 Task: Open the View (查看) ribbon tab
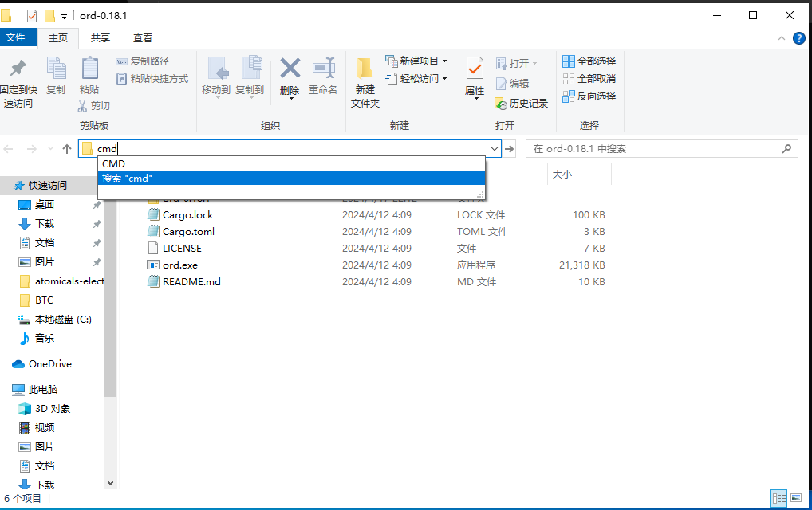click(143, 37)
